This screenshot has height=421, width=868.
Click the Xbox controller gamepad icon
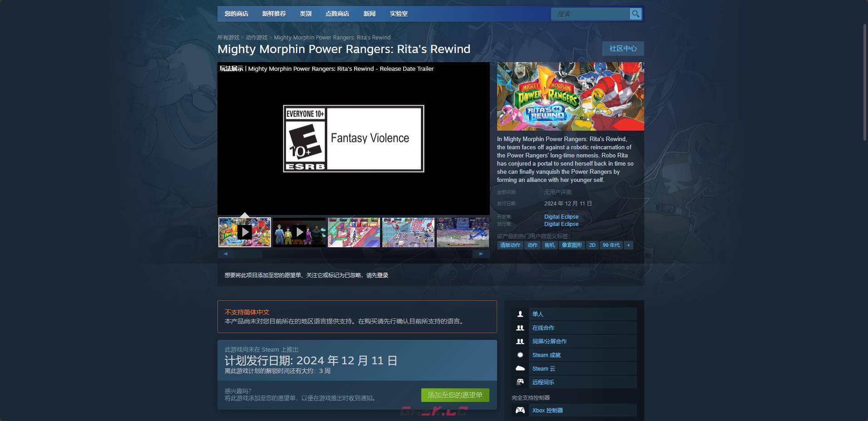[520, 410]
